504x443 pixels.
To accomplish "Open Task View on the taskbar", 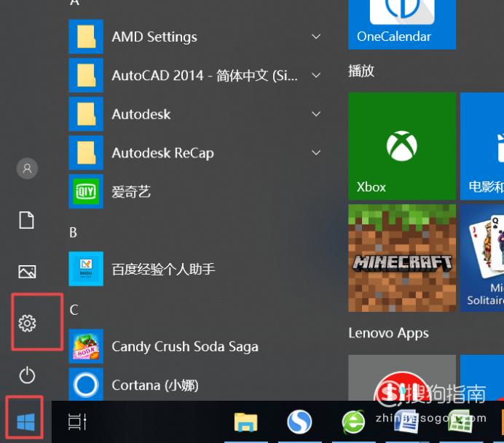I will coord(77,422).
